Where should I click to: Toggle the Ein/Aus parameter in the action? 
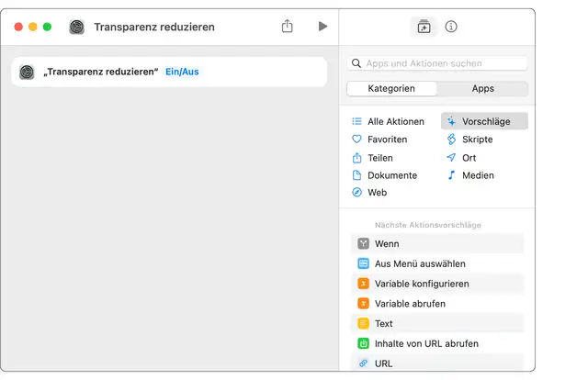(182, 72)
